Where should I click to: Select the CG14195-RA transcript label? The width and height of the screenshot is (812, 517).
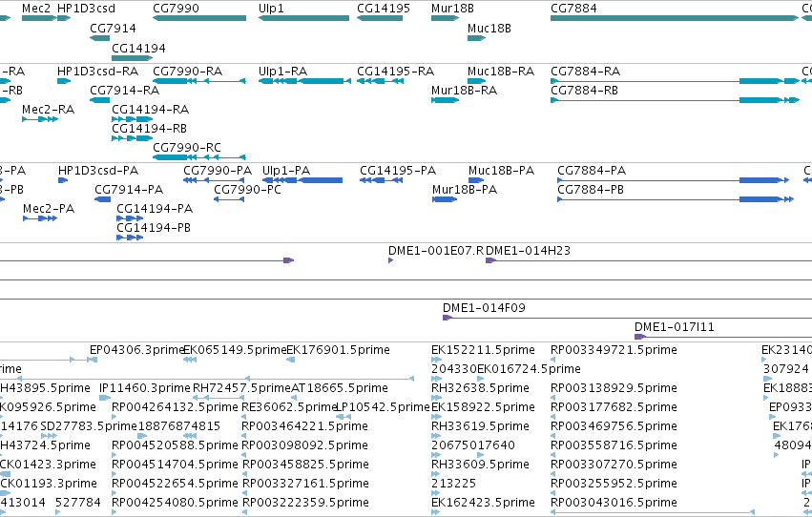(x=396, y=71)
